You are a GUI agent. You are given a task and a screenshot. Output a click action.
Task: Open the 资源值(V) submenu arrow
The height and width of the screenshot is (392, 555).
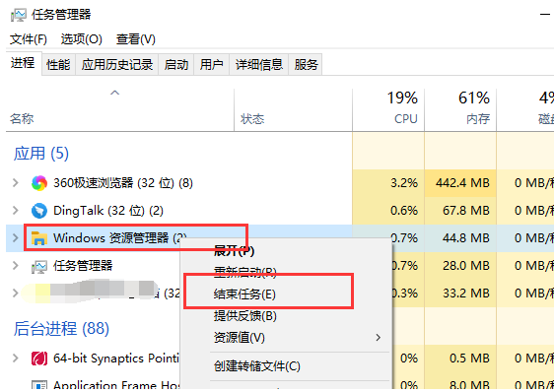click(x=378, y=338)
